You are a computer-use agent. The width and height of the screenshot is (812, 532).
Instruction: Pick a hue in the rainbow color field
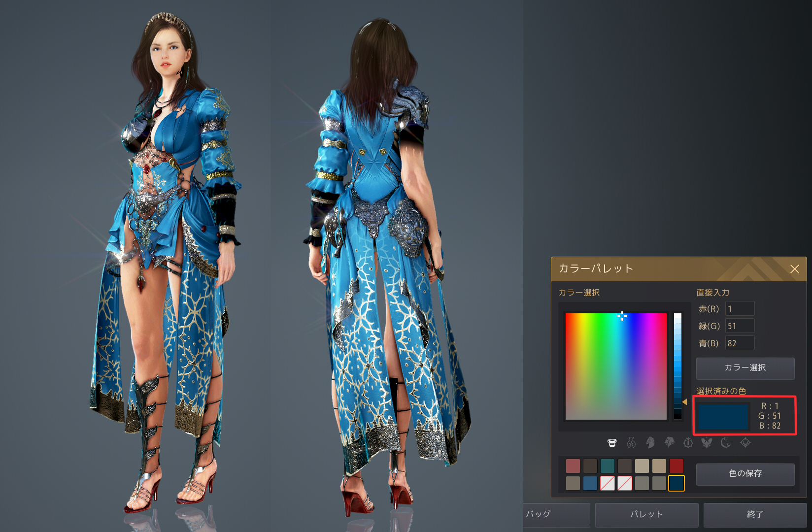click(616, 366)
